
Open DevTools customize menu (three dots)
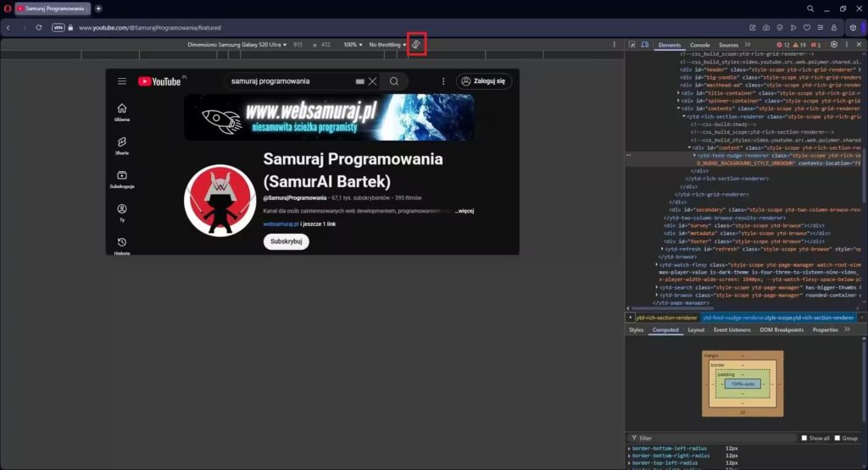[847, 44]
